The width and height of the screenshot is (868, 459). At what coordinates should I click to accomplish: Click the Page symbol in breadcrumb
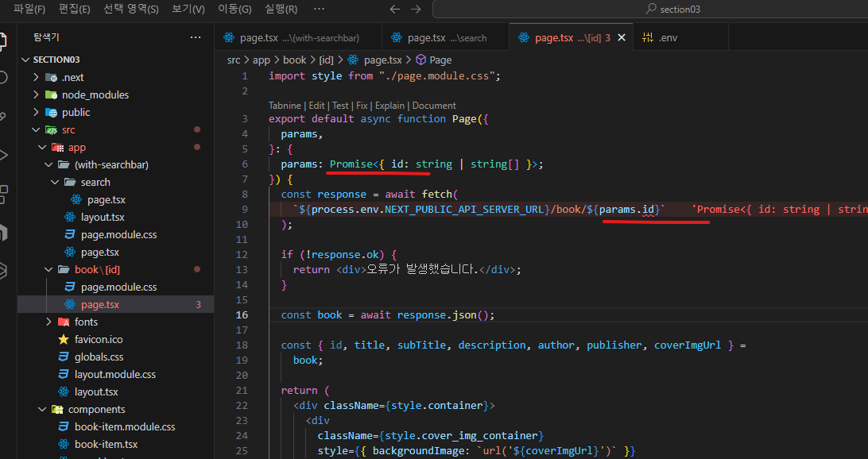[433, 60]
